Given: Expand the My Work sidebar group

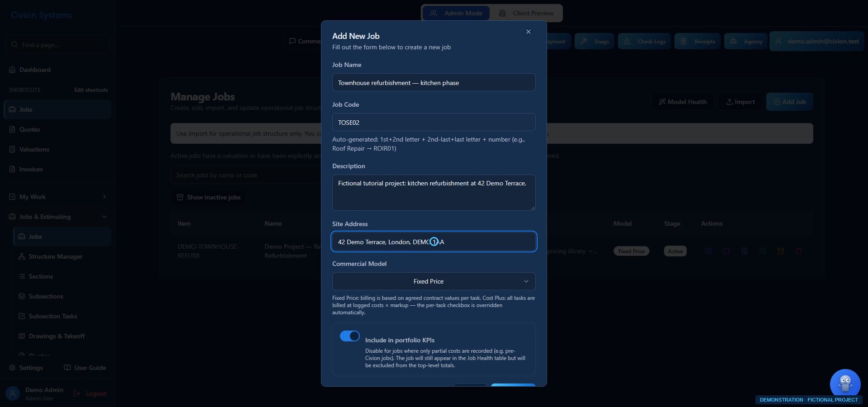Looking at the screenshot, I should coord(58,197).
